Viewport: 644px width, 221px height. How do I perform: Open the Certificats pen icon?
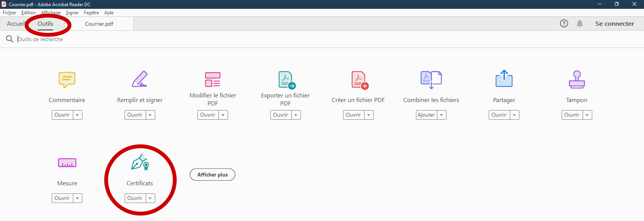click(x=140, y=163)
